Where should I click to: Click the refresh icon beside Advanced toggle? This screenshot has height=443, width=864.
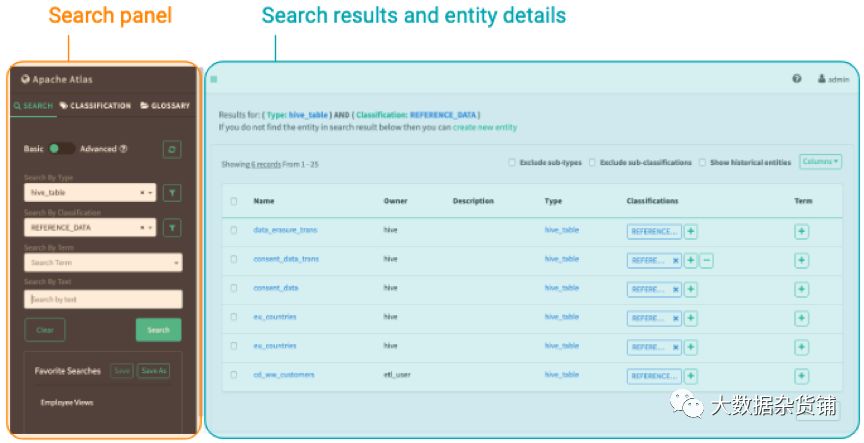pyautogui.click(x=172, y=149)
